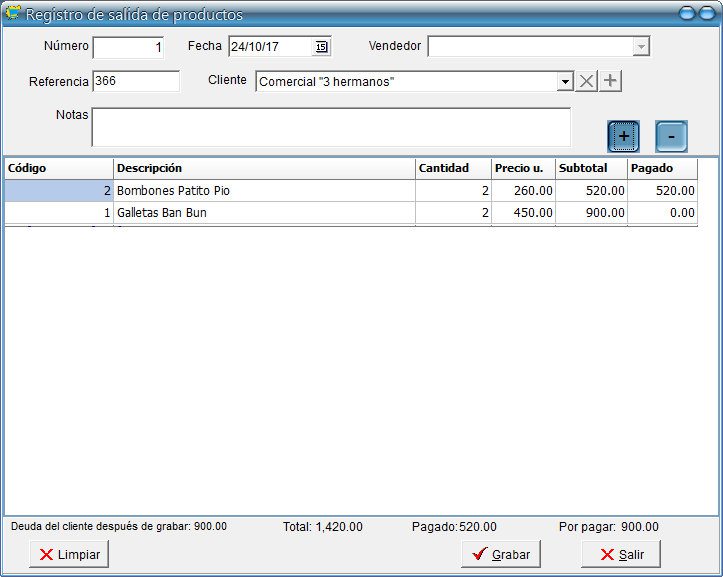
Task: Click the Código cell with value 1
Action: point(59,213)
